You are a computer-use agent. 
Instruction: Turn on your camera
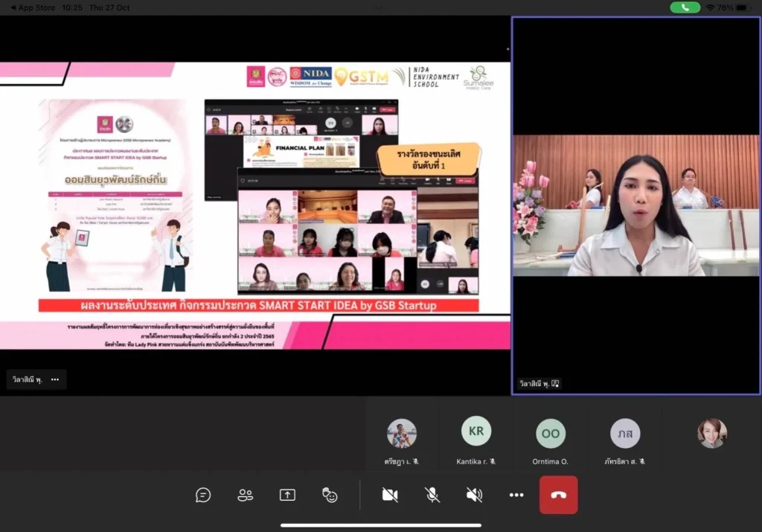[390, 495]
